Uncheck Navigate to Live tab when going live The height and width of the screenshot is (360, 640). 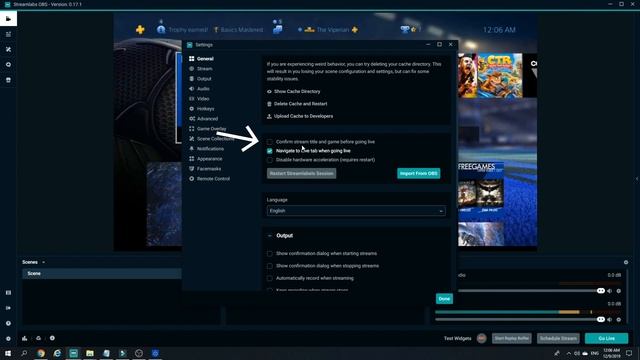tap(269, 151)
